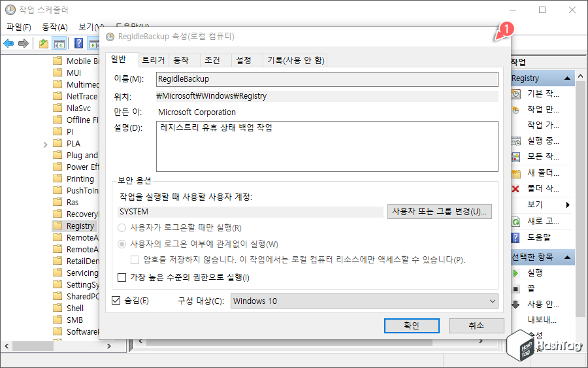Toggle the console tree pane toolbar icon

[x=59, y=44]
